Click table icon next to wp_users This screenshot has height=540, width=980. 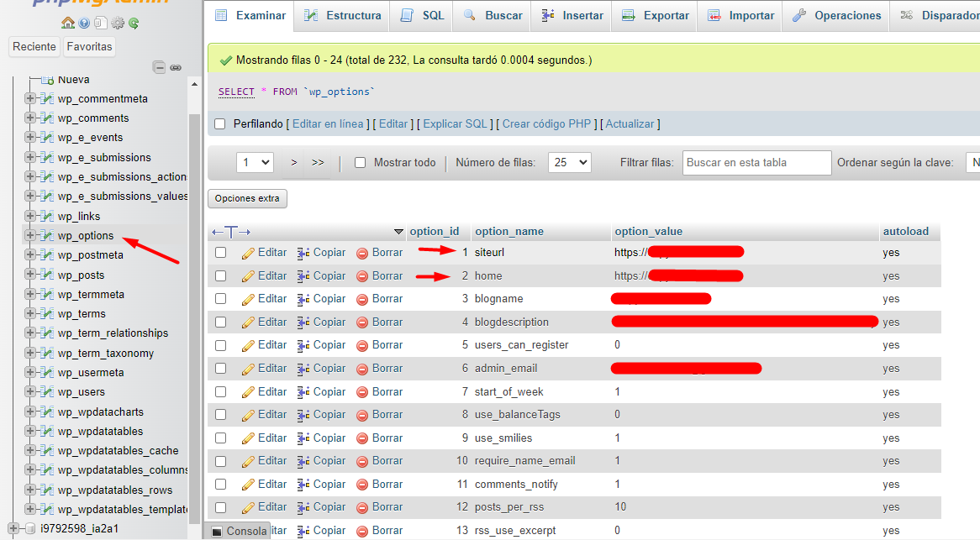click(x=47, y=392)
